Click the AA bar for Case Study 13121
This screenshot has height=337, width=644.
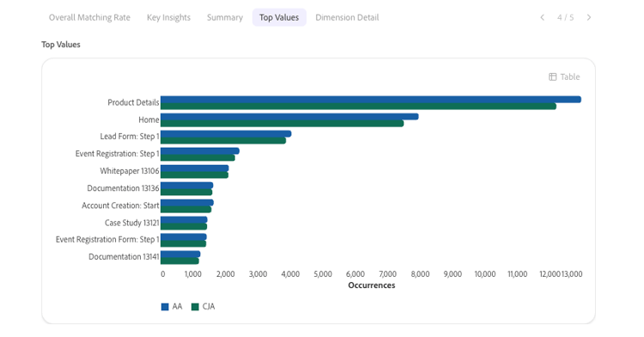(x=184, y=220)
